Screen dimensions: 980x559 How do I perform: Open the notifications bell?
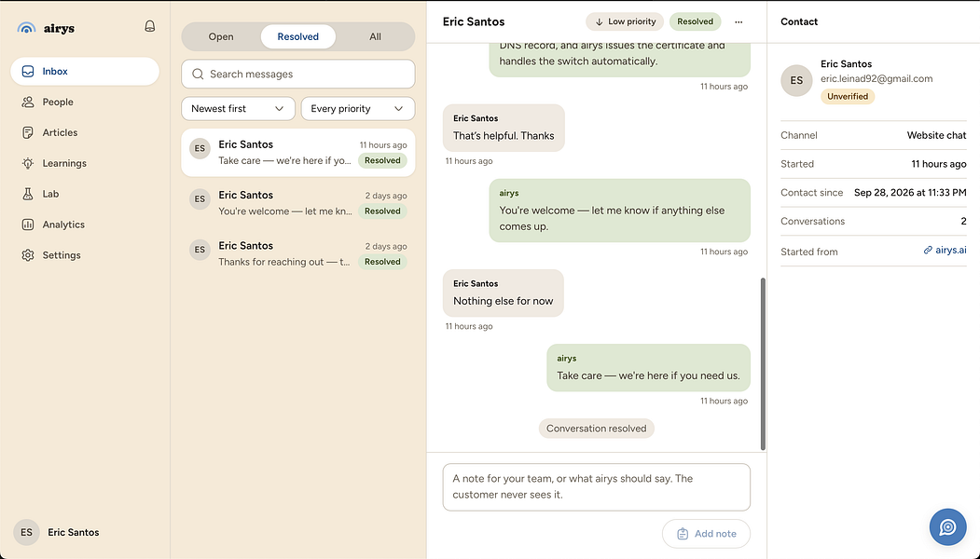(x=150, y=26)
